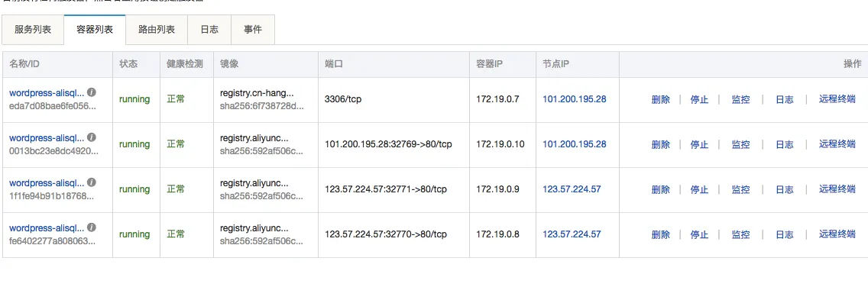
Task: Delete the container with IP 172.19.0.9
Action: coord(661,189)
